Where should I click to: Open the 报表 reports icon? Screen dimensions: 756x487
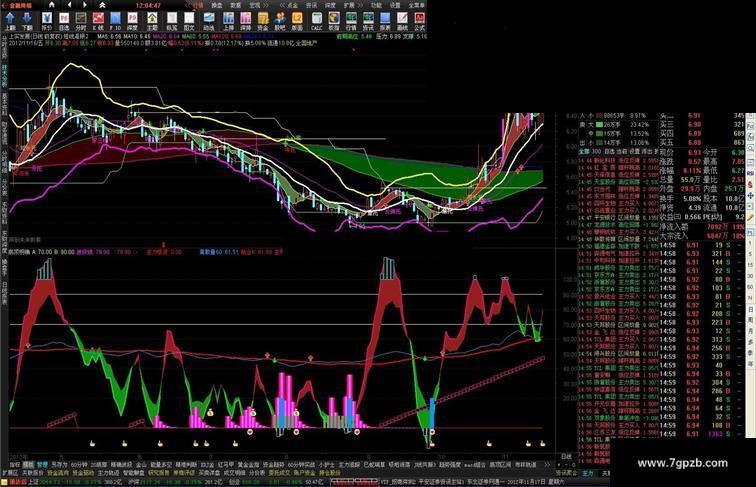tap(385, 19)
